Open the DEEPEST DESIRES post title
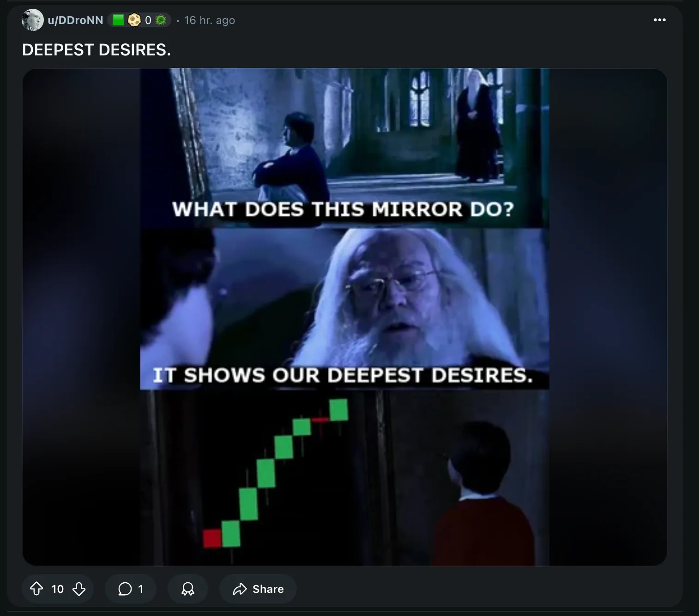699x616 pixels. (96, 50)
